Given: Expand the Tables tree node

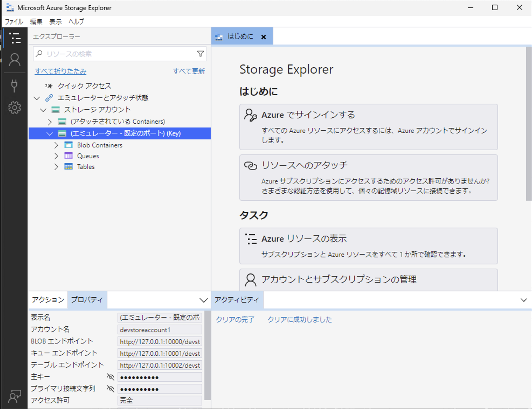Looking at the screenshot, I should click(56, 167).
